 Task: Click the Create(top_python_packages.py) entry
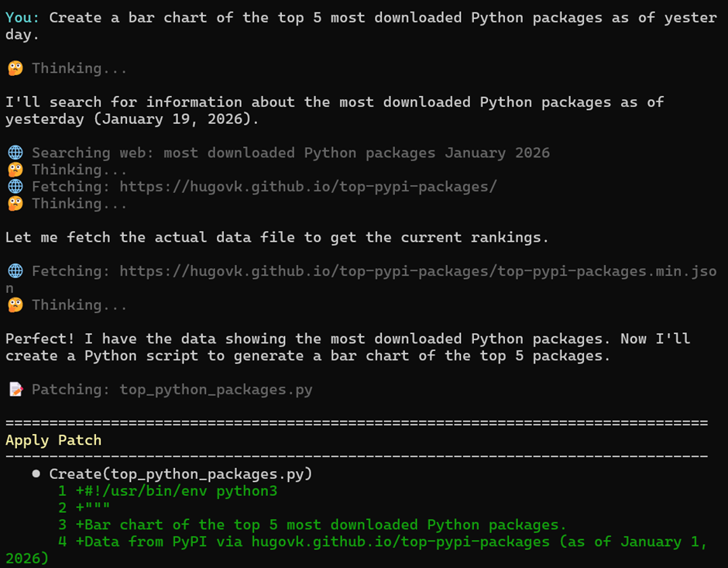(x=180, y=473)
